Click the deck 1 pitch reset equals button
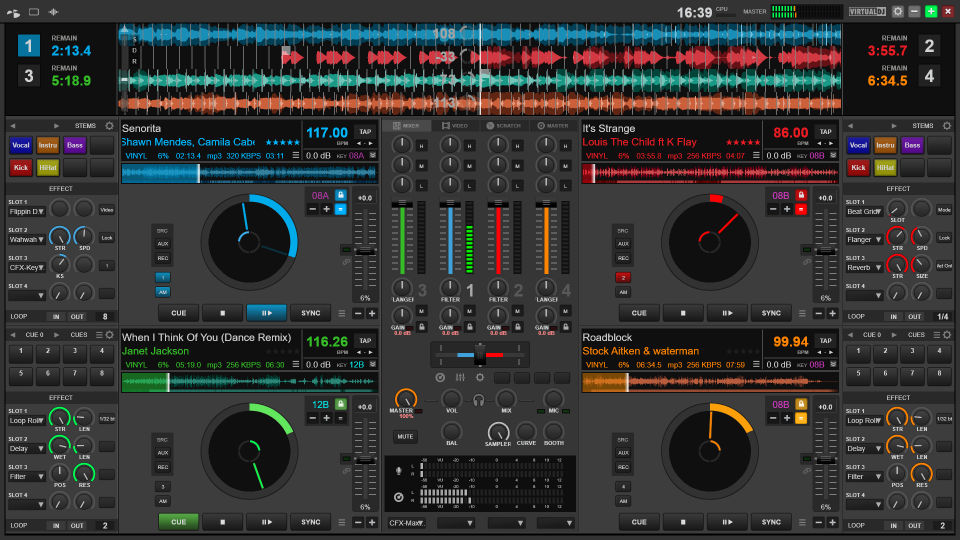The image size is (960, 540). 340,209
